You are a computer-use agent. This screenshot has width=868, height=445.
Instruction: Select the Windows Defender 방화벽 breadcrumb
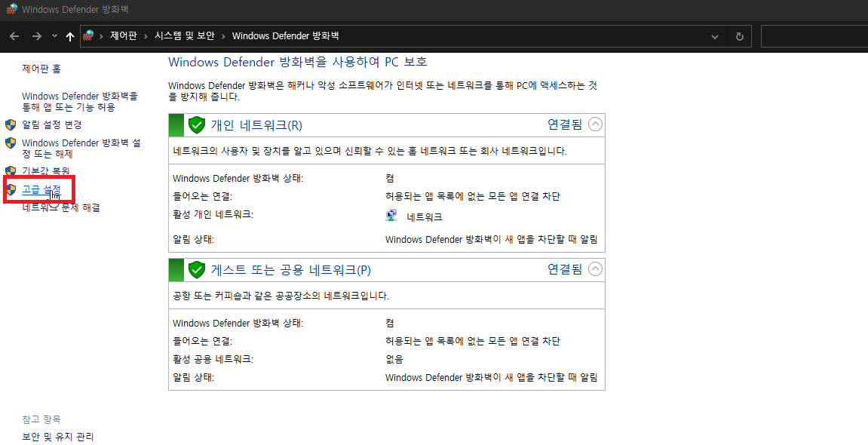click(x=285, y=36)
